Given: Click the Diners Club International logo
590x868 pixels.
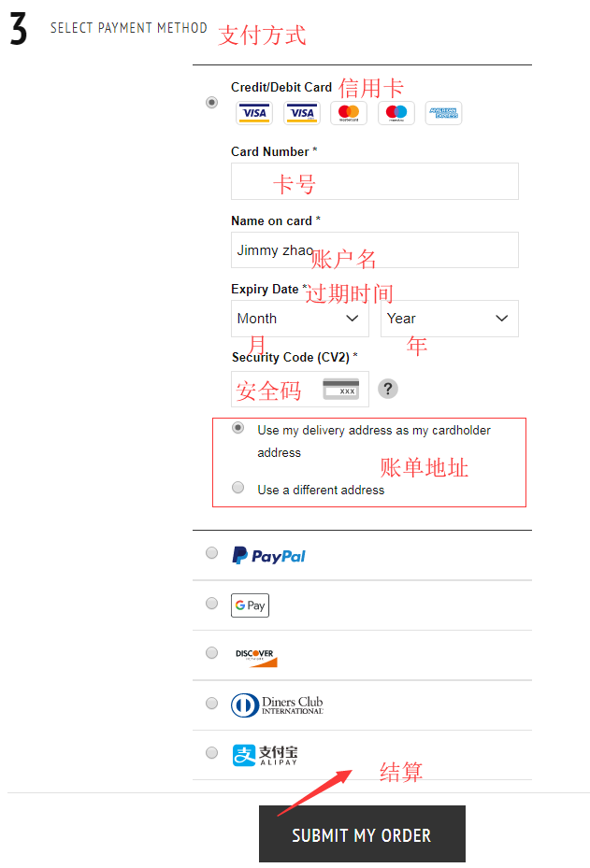Looking at the screenshot, I should (277, 705).
